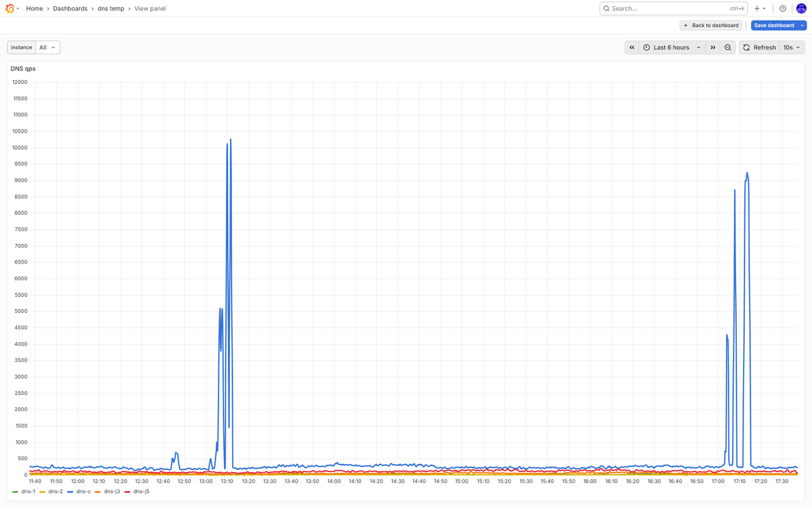Image resolution: width=812 pixels, height=508 pixels.
Task: Focus the Search field
Action: coord(673,8)
